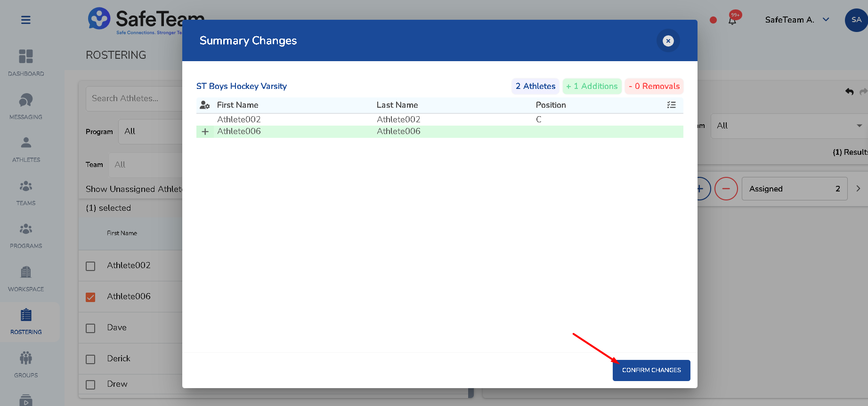Select Rostering in the sidebar

26,322
